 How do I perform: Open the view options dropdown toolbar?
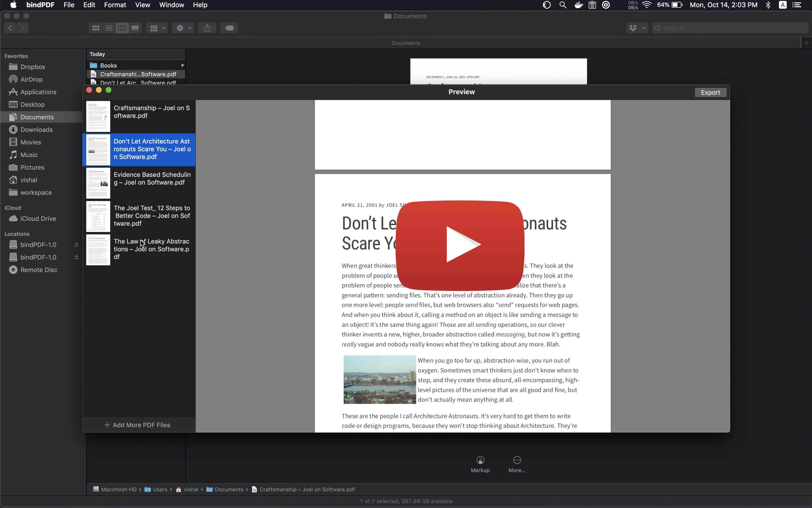tap(158, 28)
